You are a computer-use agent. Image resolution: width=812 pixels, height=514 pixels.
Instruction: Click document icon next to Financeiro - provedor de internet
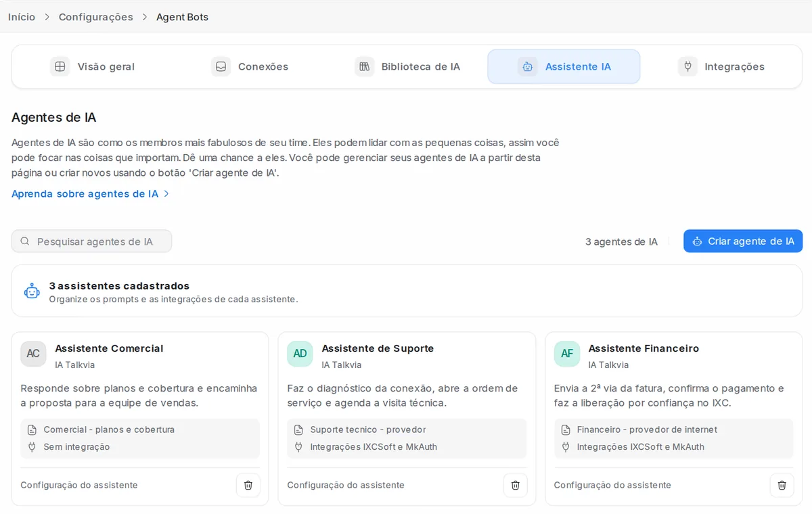tap(566, 429)
